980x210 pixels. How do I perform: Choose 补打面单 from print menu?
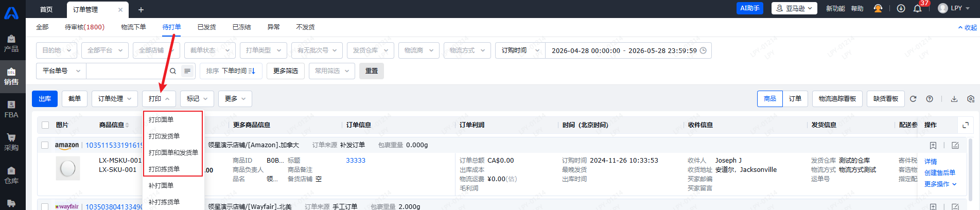pos(173,185)
